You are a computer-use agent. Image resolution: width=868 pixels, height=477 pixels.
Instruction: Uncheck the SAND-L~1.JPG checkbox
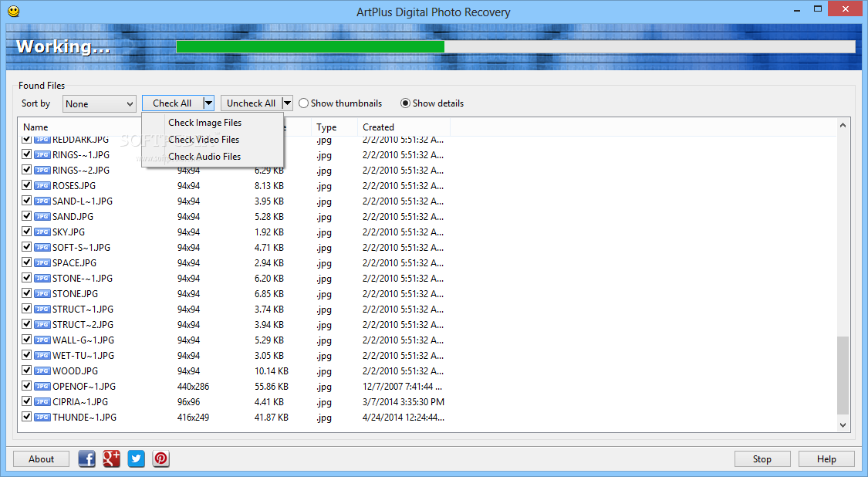pyautogui.click(x=26, y=201)
